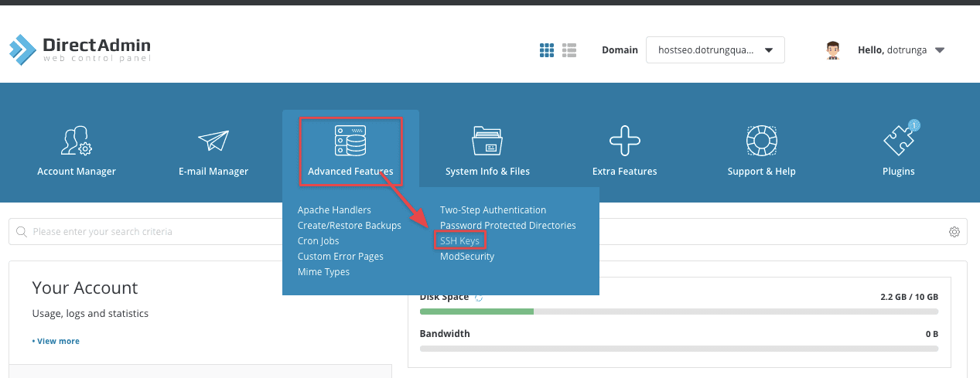Select SSH Keys from menu
This screenshot has height=378, width=980.
tap(459, 241)
